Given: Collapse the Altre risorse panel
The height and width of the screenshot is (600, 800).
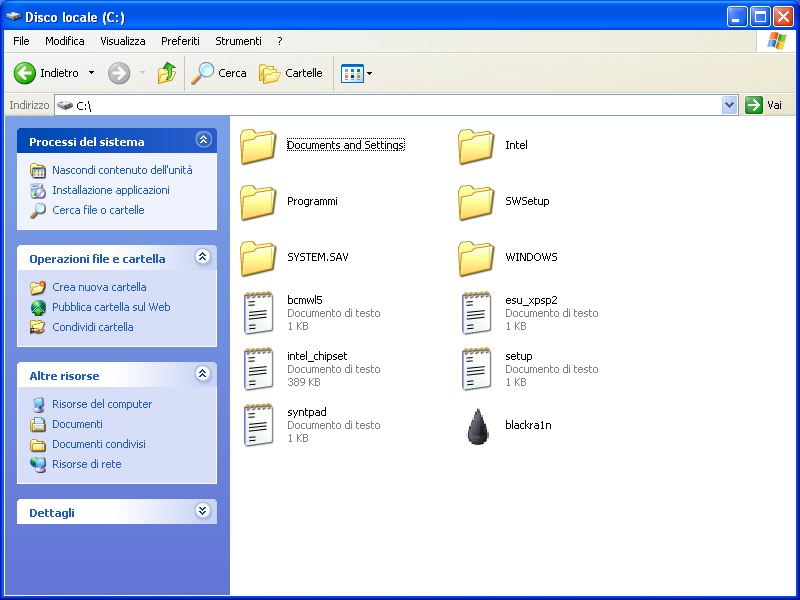Looking at the screenshot, I should point(203,373).
